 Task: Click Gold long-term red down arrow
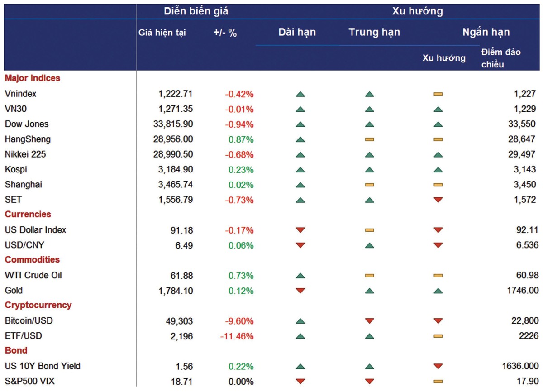coord(300,291)
